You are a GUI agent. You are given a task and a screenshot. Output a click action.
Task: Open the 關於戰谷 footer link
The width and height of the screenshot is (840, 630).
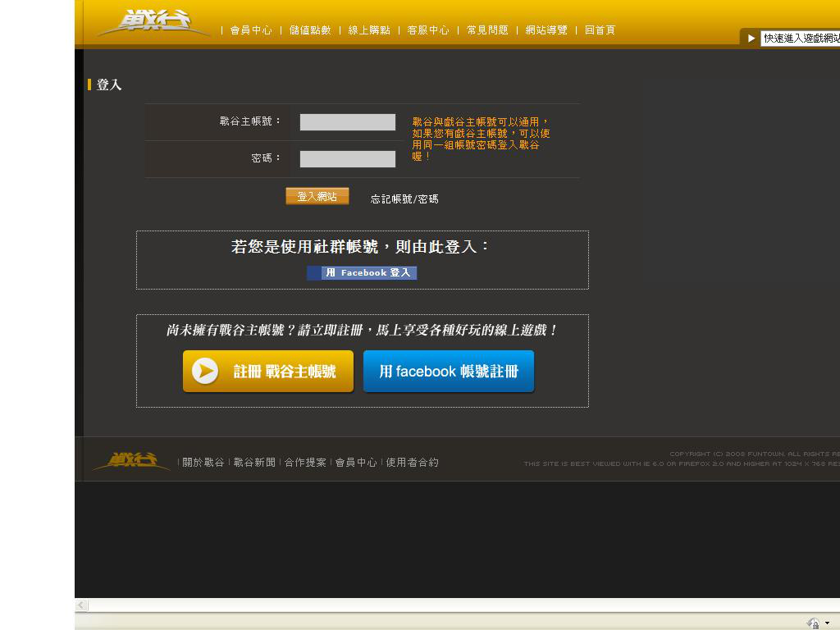[203, 463]
